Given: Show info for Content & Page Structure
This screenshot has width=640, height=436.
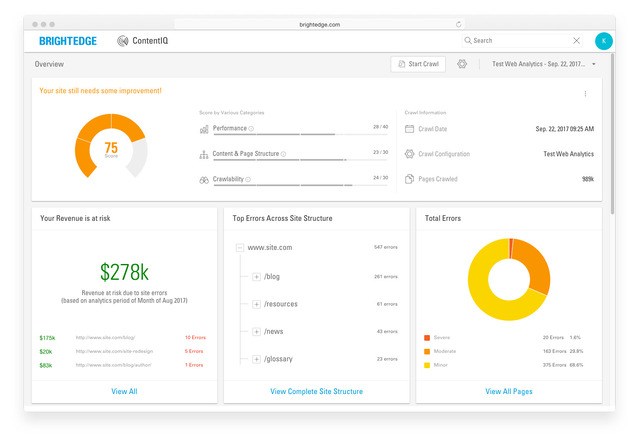Looking at the screenshot, I should pos(283,154).
